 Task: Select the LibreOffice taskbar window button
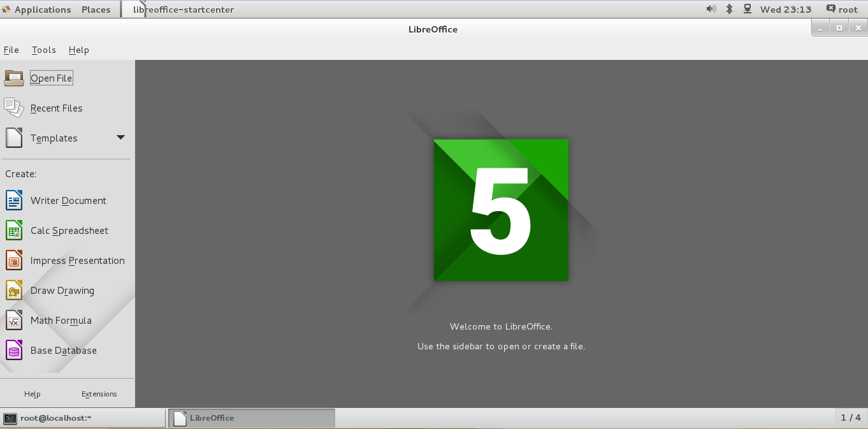(252, 418)
